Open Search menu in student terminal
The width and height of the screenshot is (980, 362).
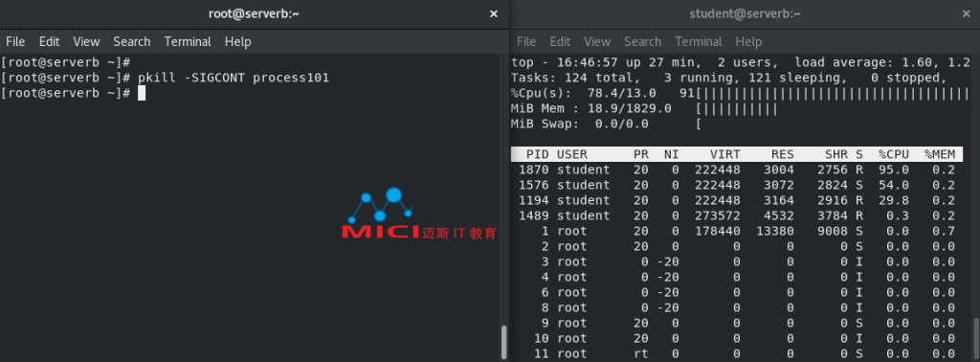[642, 42]
